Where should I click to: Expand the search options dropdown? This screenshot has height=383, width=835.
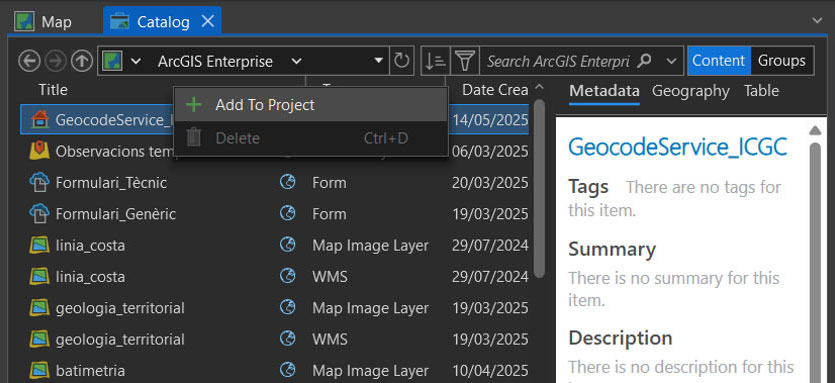coord(672,61)
